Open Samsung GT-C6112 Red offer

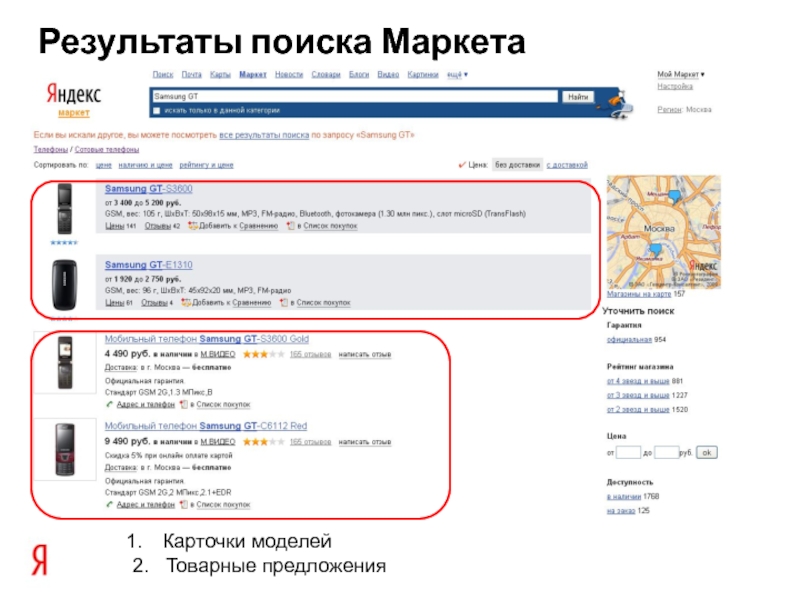pyautogui.click(x=206, y=426)
